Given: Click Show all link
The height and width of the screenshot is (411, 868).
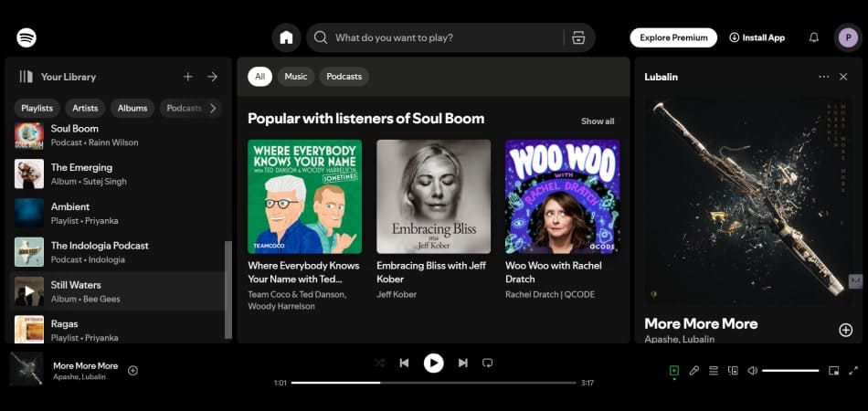Looking at the screenshot, I should [598, 121].
